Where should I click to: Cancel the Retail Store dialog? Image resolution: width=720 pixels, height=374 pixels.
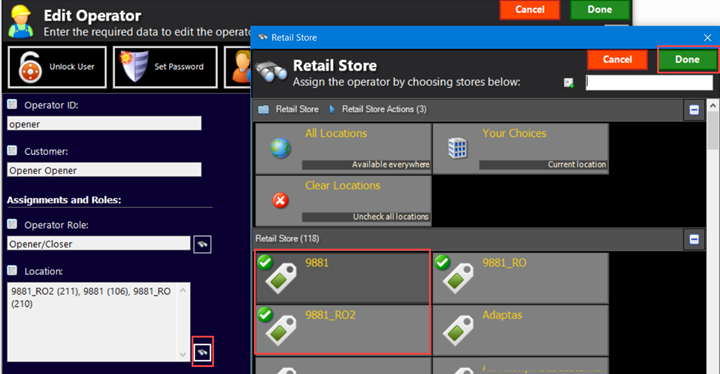617,59
